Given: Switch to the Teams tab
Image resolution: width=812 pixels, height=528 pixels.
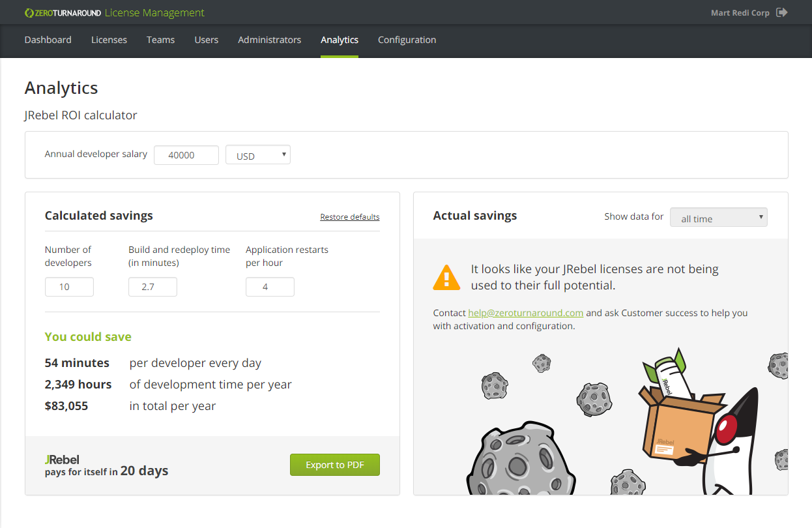Looking at the screenshot, I should point(160,40).
